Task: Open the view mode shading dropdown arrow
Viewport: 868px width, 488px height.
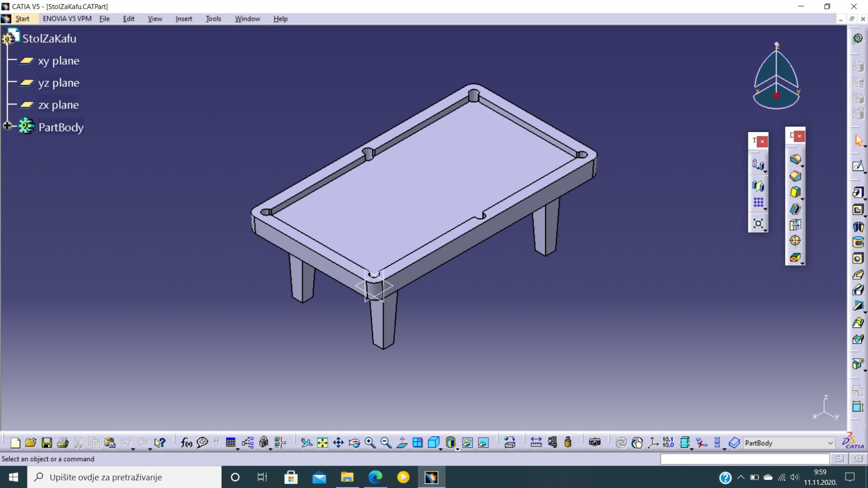Action: [457, 449]
